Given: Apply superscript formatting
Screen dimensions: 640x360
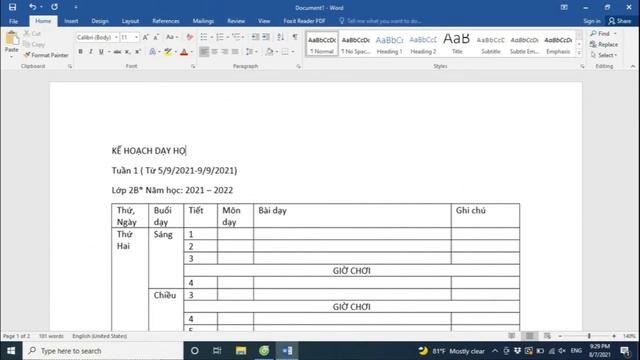Looking at the screenshot, I should pyautogui.click(x=138, y=52).
